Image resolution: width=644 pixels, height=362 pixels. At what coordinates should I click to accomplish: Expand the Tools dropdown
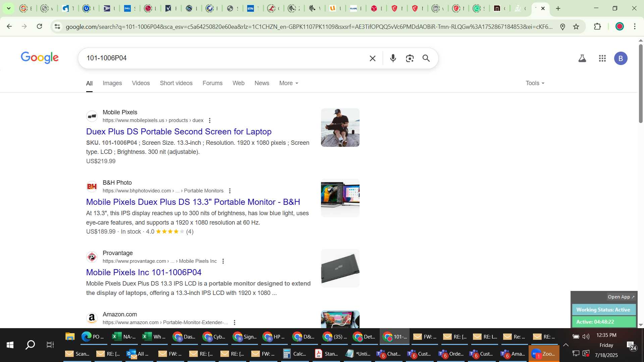tap(535, 83)
